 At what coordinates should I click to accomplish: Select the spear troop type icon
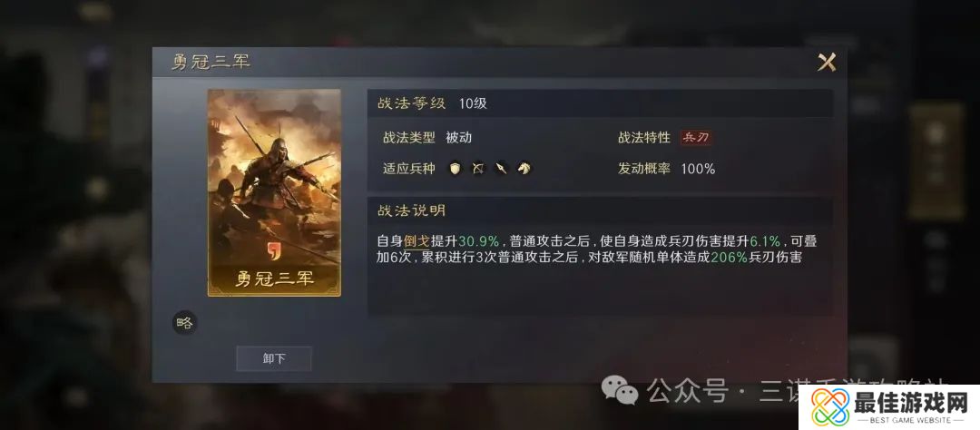(x=501, y=168)
